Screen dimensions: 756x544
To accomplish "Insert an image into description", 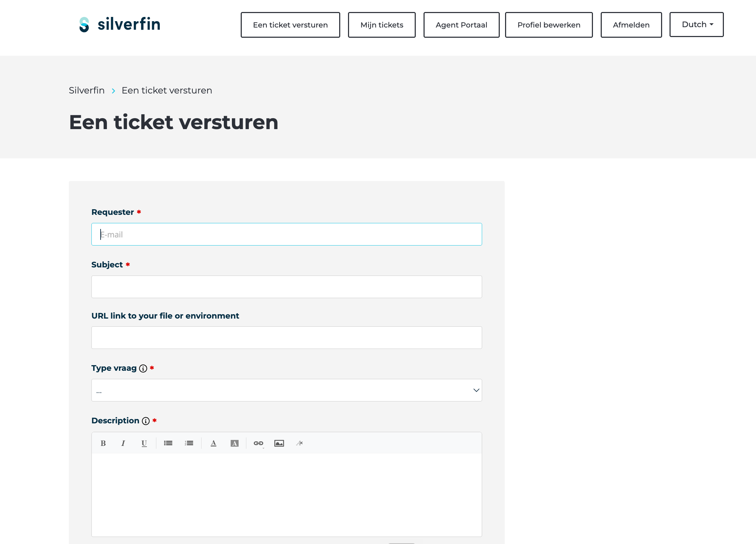I will (279, 443).
